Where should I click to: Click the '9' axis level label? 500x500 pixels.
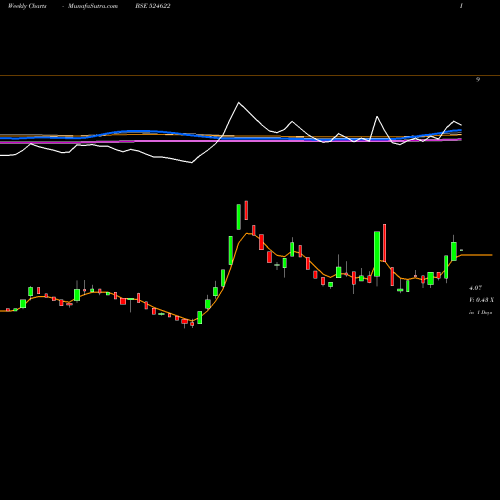(478, 79)
